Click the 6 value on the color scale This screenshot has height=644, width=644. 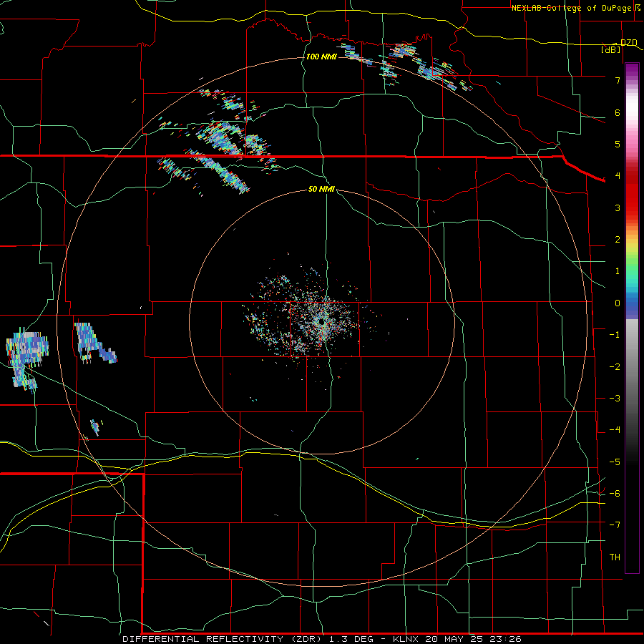(x=617, y=112)
